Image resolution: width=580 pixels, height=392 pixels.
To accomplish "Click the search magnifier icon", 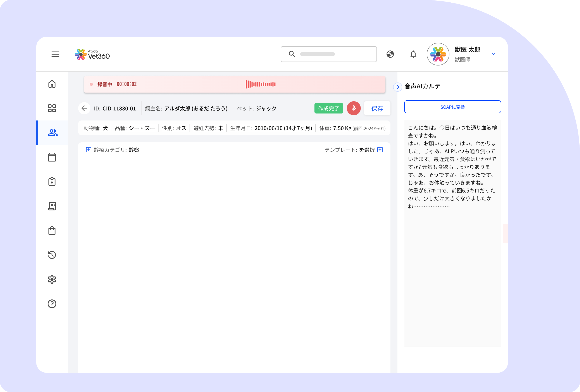I will coord(292,54).
